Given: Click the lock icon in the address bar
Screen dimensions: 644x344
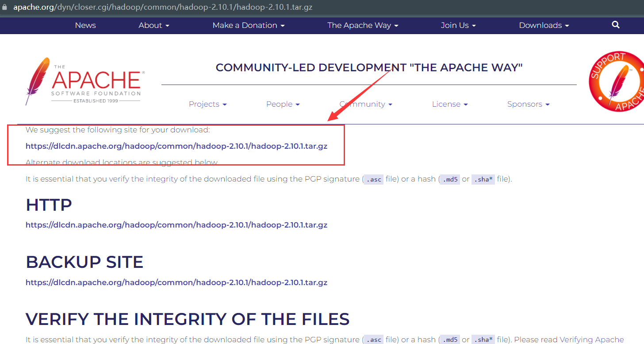Looking at the screenshot, I should 5,7.
